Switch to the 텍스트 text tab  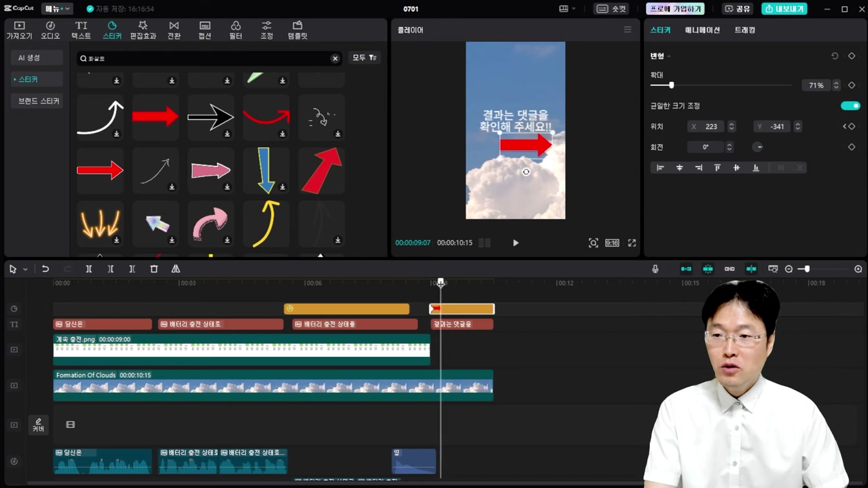coord(81,30)
